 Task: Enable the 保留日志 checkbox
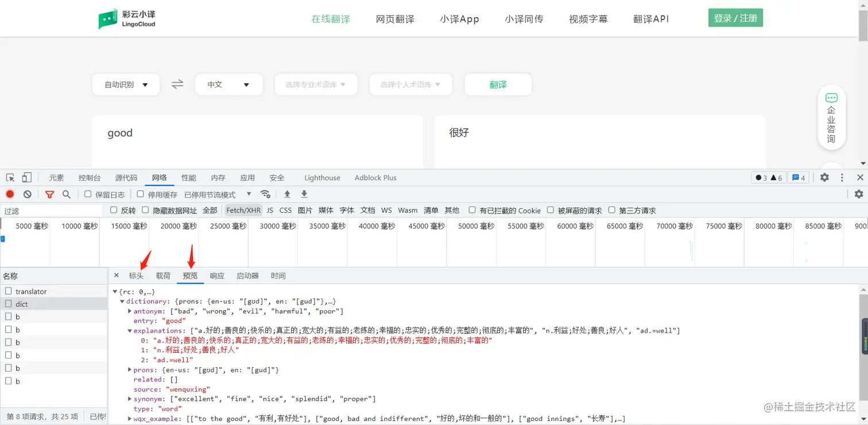(x=88, y=194)
